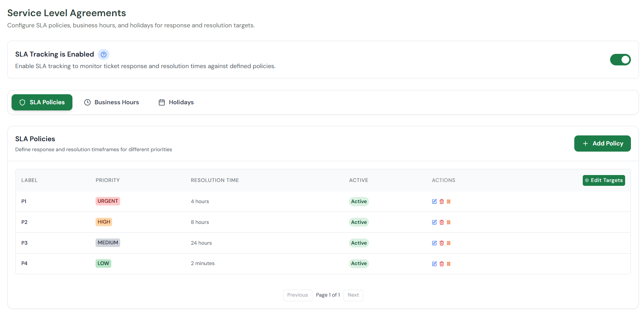Pause the P1 policy
The image size is (644, 317).
(x=449, y=202)
